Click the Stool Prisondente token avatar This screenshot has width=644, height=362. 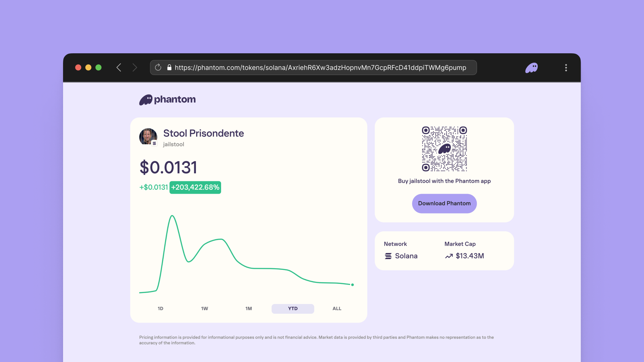coord(148,137)
